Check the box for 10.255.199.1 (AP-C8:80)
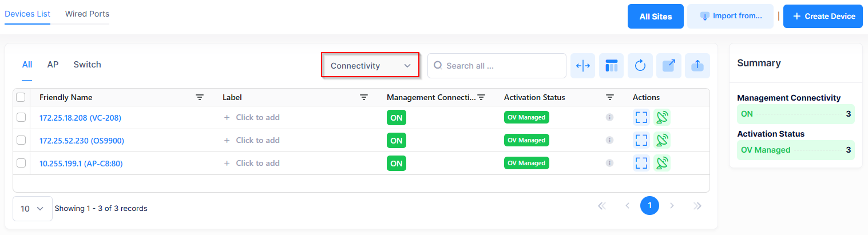The height and width of the screenshot is (235, 868). point(21,163)
